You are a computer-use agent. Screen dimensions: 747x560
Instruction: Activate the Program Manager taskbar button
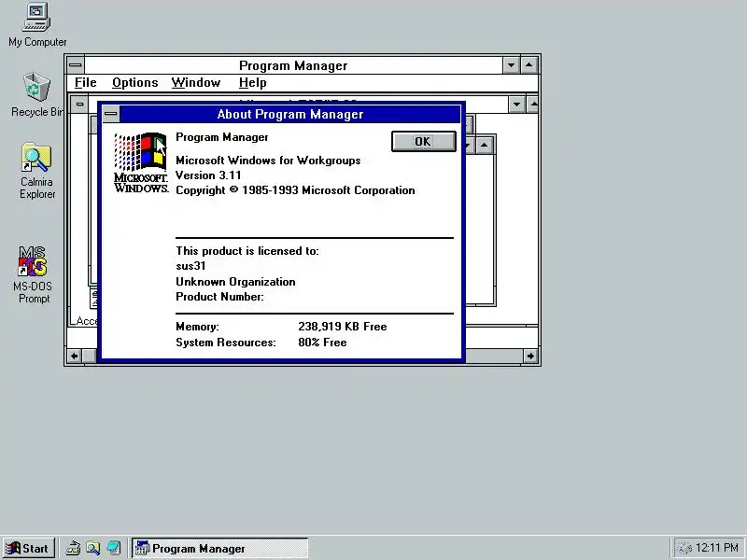point(220,548)
